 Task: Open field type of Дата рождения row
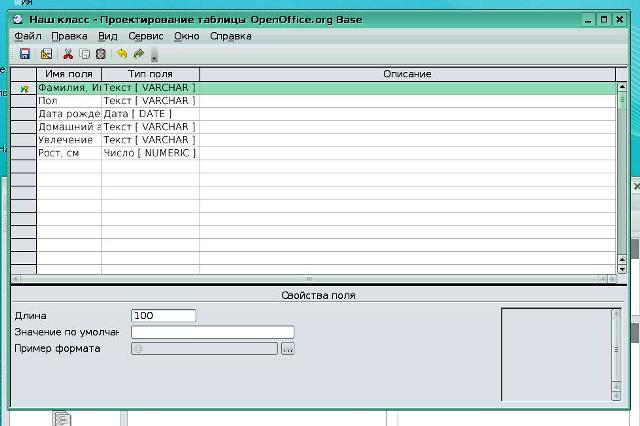(x=150, y=114)
